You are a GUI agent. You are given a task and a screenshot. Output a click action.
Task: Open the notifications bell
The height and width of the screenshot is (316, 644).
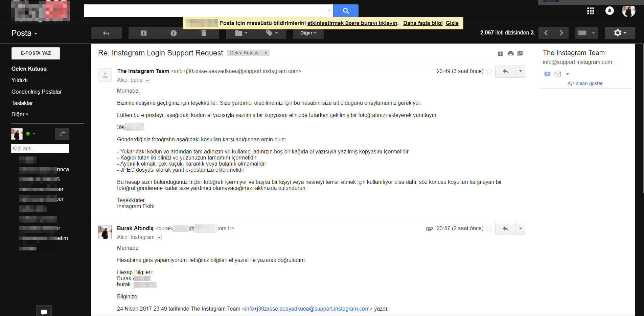click(x=609, y=11)
